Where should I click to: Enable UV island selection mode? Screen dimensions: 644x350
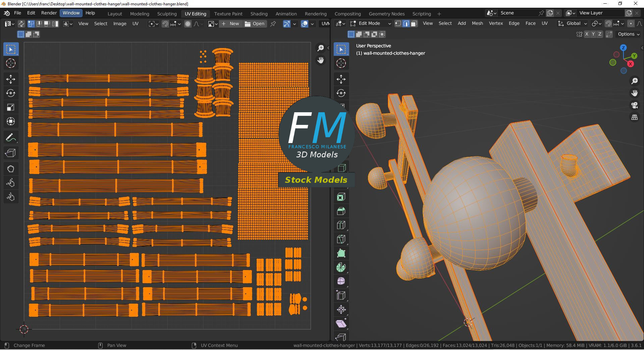[x=55, y=24]
